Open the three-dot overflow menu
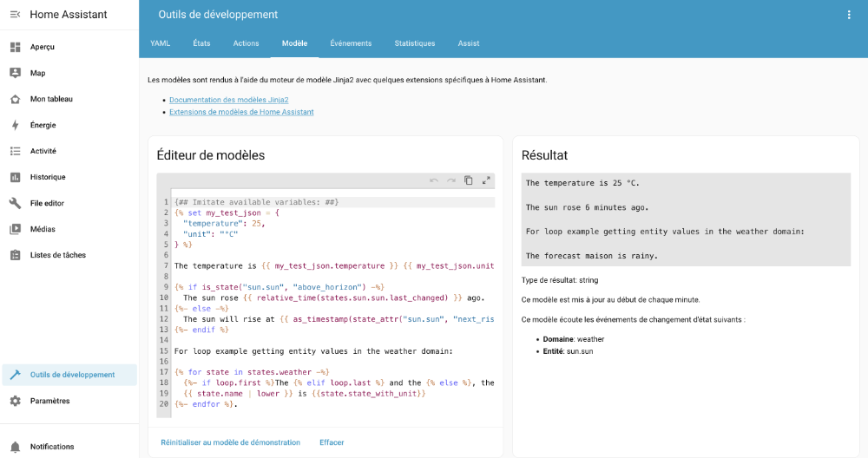868x458 pixels. click(x=849, y=15)
